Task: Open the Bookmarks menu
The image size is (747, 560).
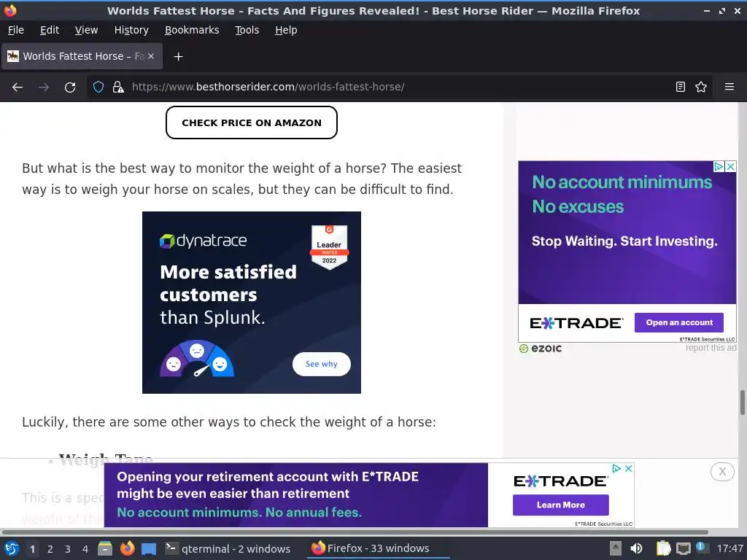Action: (192, 30)
